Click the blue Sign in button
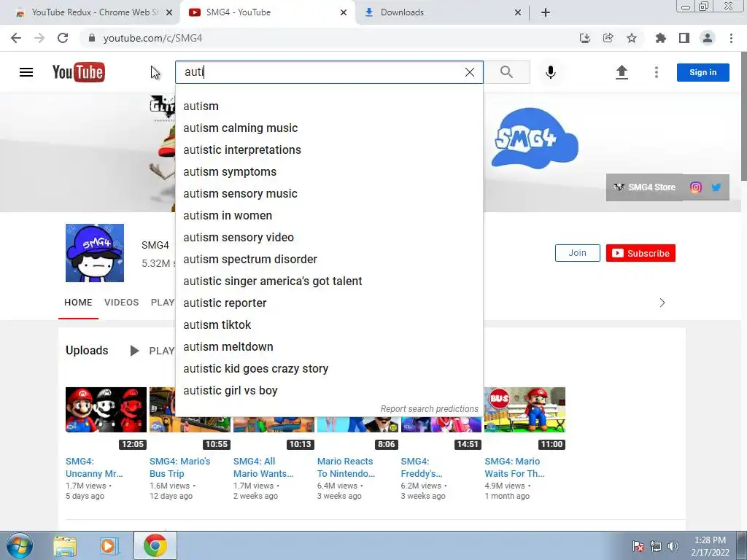 (703, 72)
